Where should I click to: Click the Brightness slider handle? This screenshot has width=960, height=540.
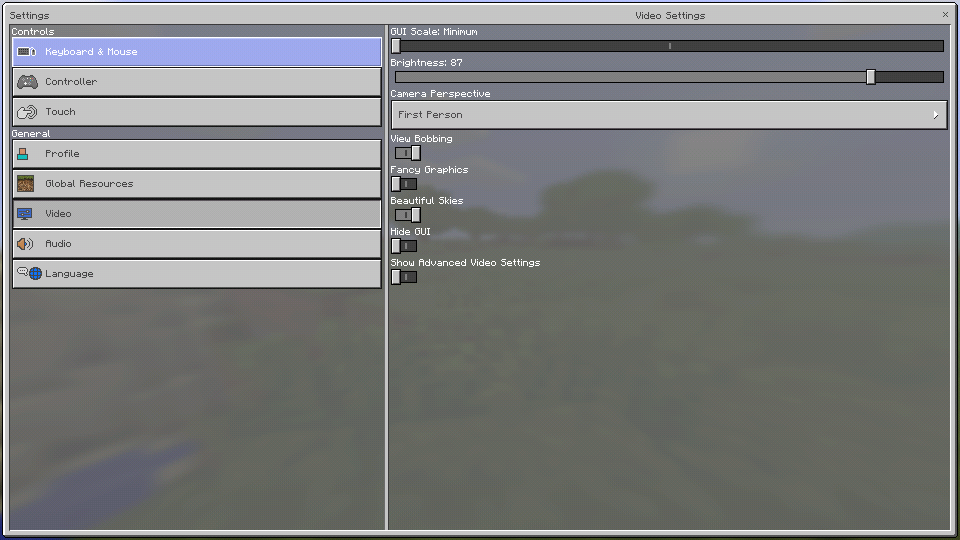click(871, 77)
